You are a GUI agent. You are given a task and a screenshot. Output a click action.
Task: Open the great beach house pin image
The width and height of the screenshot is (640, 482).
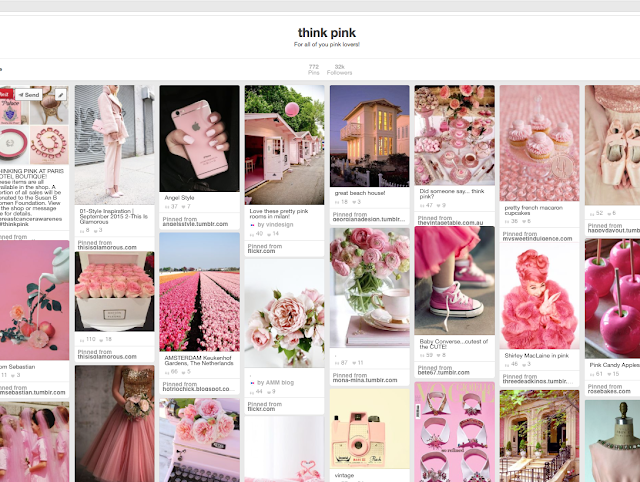(x=369, y=136)
